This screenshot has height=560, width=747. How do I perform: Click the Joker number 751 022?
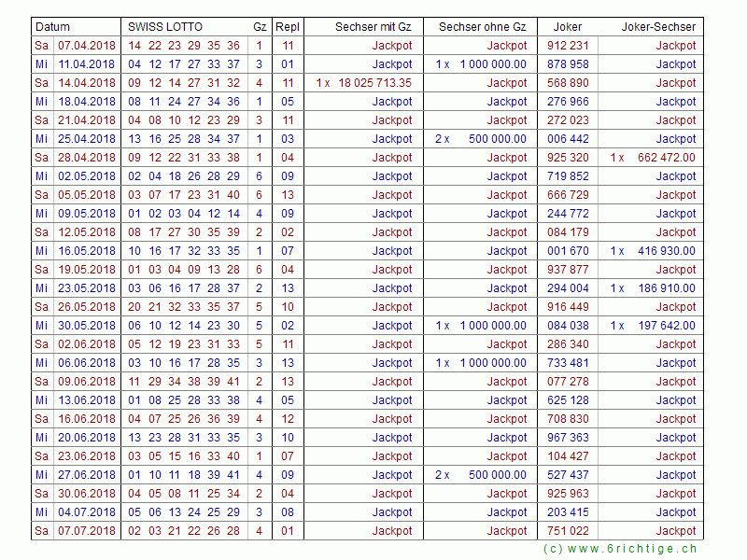click(568, 531)
